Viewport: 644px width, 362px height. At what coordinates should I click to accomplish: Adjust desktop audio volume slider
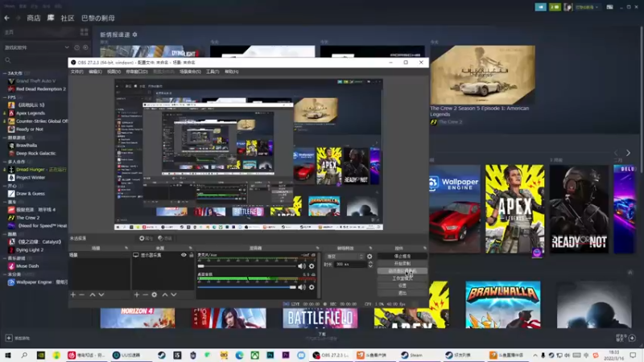pyautogui.click(x=246, y=287)
